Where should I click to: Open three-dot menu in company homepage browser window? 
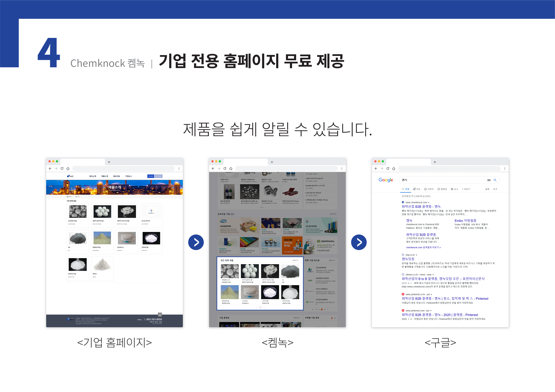[x=179, y=169]
